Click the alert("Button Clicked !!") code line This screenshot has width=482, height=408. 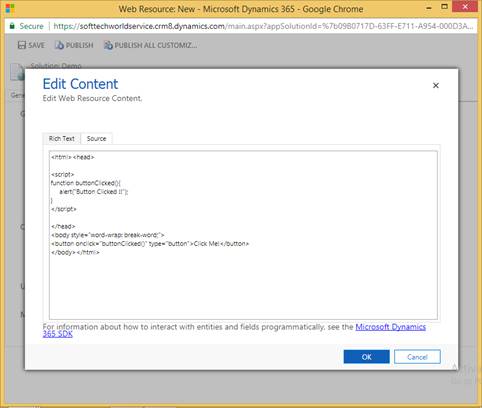pyautogui.click(x=94, y=192)
